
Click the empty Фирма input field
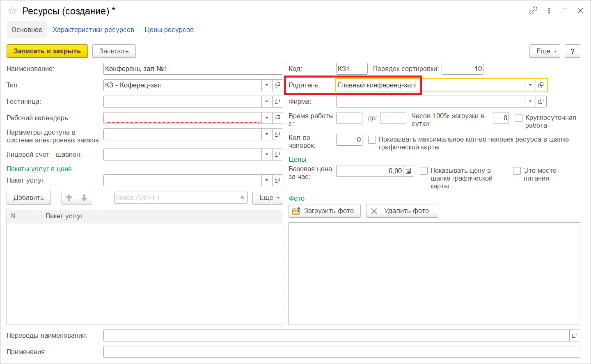431,101
